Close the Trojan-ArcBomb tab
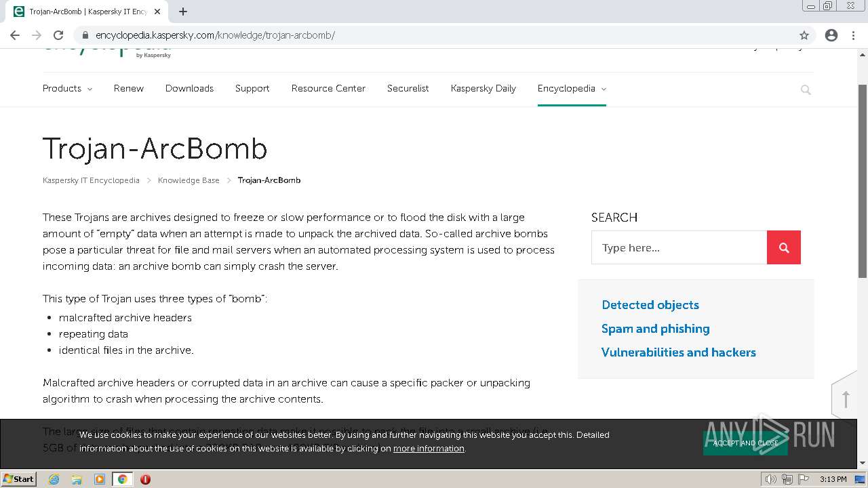 coord(158,12)
